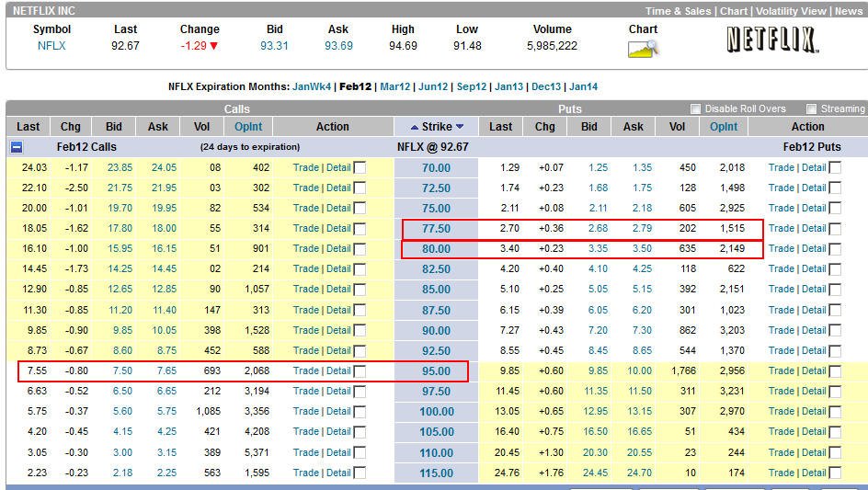The height and width of the screenshot is (490, 868).
Task: Check the 70.00 call row checkbox
Action: 360,167
